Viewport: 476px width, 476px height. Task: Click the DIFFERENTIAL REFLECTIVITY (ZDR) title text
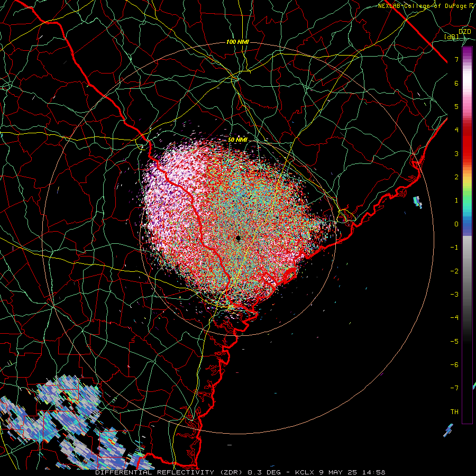pos(169,472)
